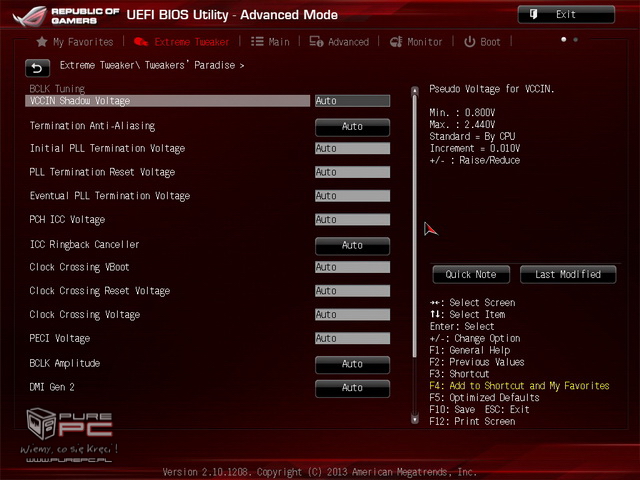Select Eventual PLL Termination Voltage label

tap(110, 196)
